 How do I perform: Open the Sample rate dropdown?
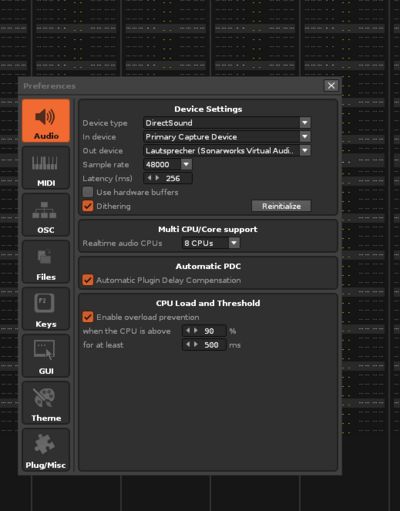pos(186,164)
